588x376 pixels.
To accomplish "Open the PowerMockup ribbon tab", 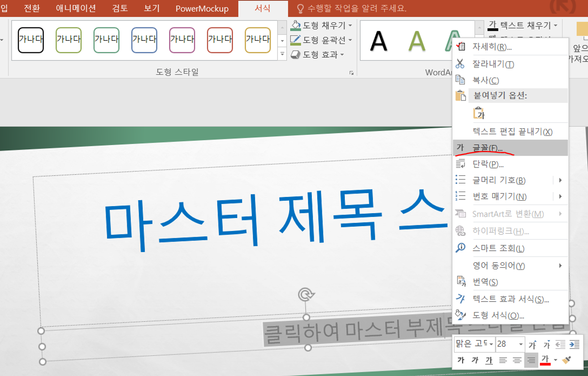I will tap(202, 9).
